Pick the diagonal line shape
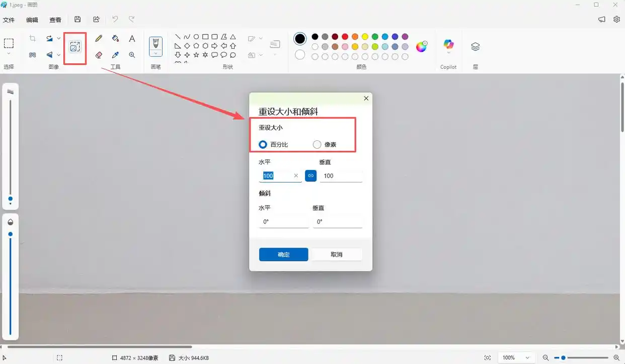Image resolution: width=625 pixels, height=364 pixels. tap(178, 37)
